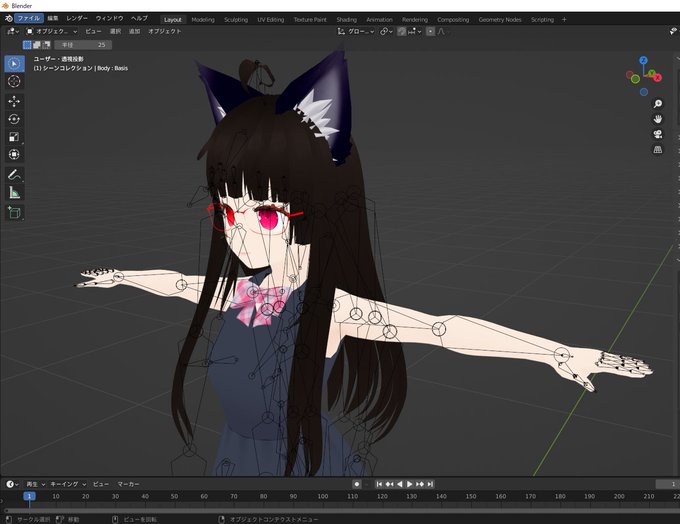
Task: Play the animation forward
Action: point(409,484)
